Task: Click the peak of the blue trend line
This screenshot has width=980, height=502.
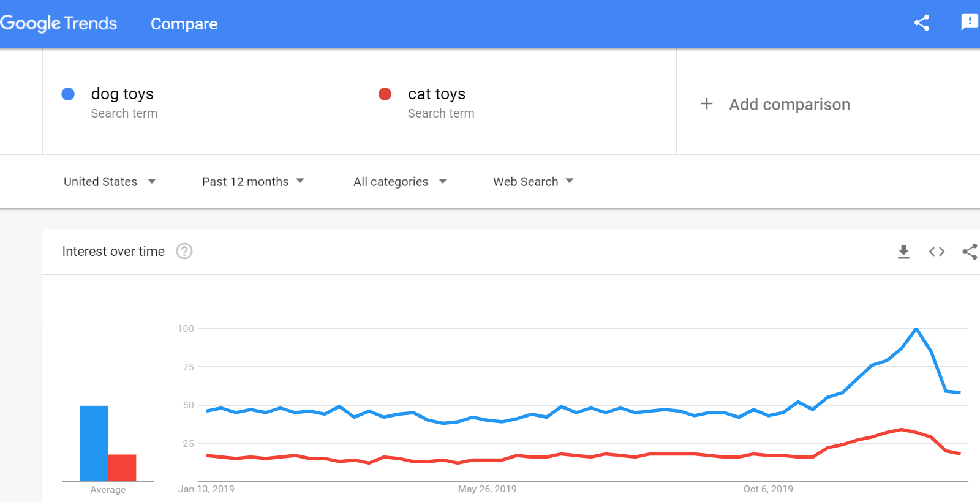Action: click(x=916, y=329)
